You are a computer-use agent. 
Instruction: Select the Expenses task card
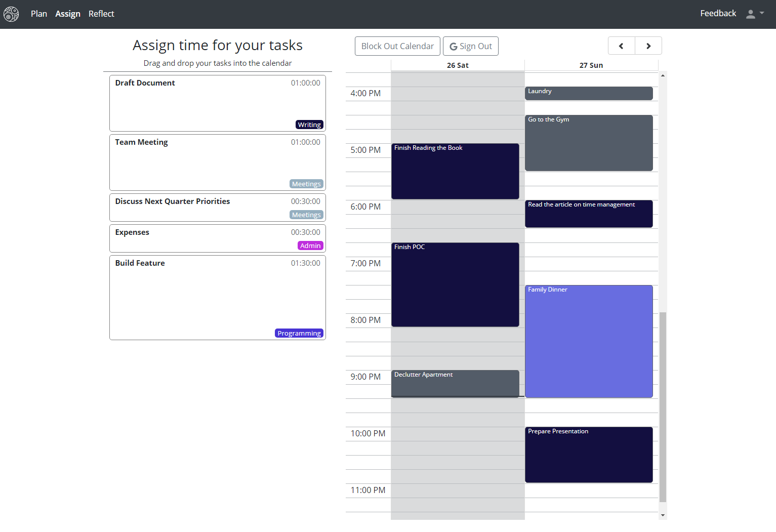coord(218,238)
